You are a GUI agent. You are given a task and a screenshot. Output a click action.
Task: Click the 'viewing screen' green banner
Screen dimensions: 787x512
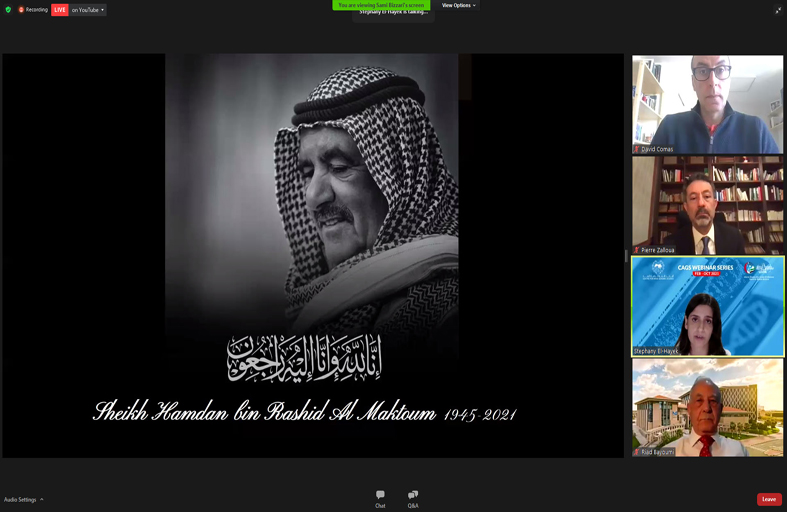coord(381,5)
